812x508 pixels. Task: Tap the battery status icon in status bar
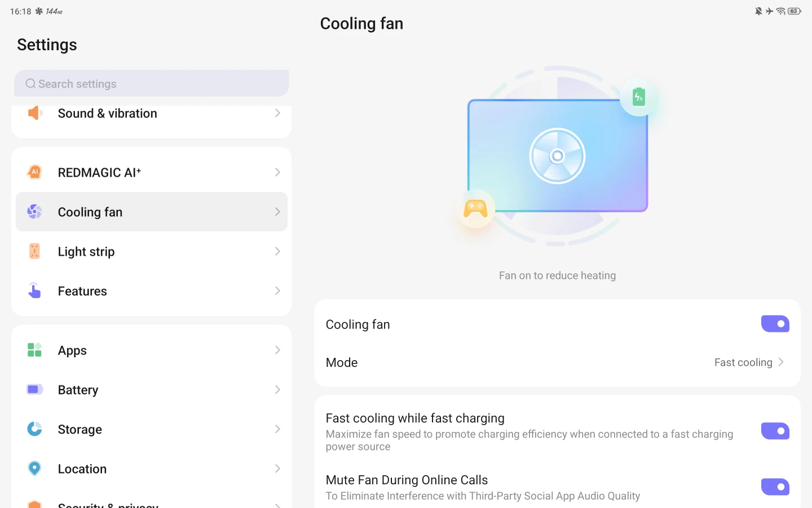click(x=795, y=11)
